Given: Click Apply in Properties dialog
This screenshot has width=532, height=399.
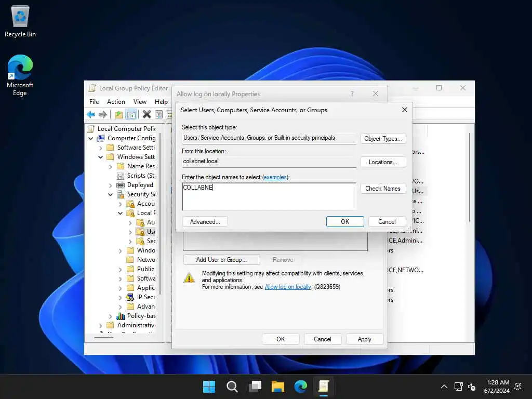Looking at the screenshot, I should pyautogui.click(x=364, y=339).
